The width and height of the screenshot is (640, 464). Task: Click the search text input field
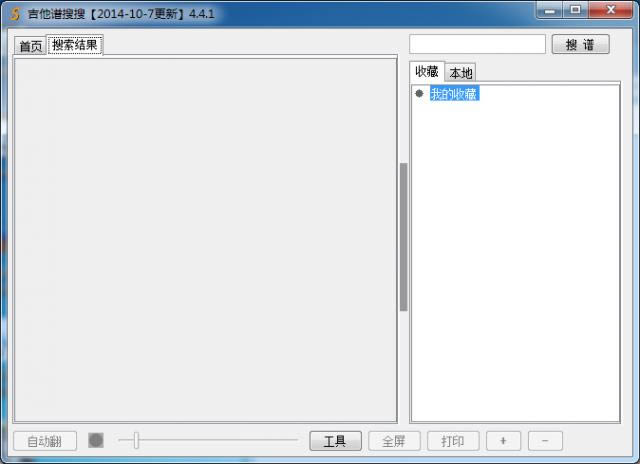(477, 45)
